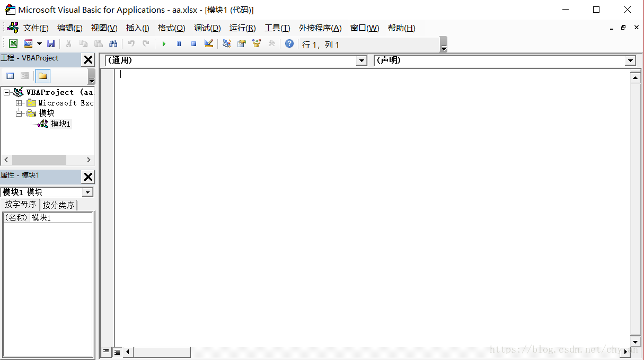Screen dimensions: 644x360
Task: Click View Code icon in project panel
Action: coord(10,76)
